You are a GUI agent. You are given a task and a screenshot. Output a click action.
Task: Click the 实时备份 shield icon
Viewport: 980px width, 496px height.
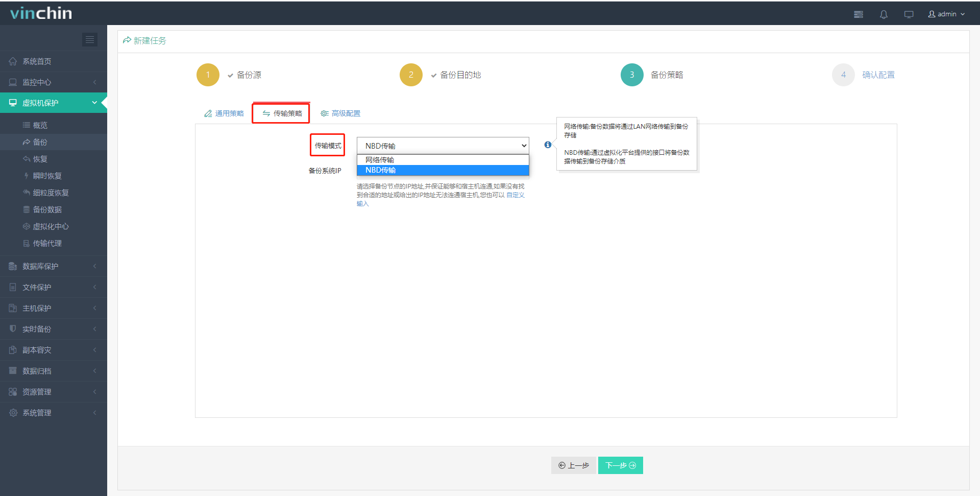click(13, 329)
